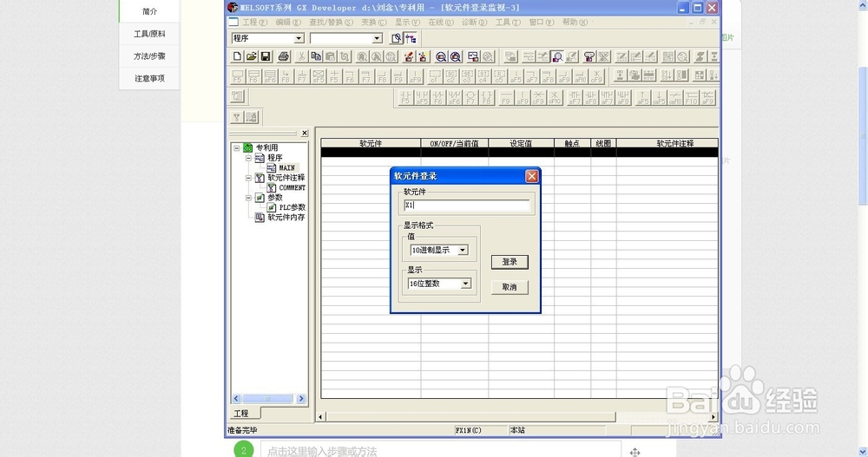Collapse the 专利用 root tree node
Viewport: 868px width, 457px height.
(237, 147)
